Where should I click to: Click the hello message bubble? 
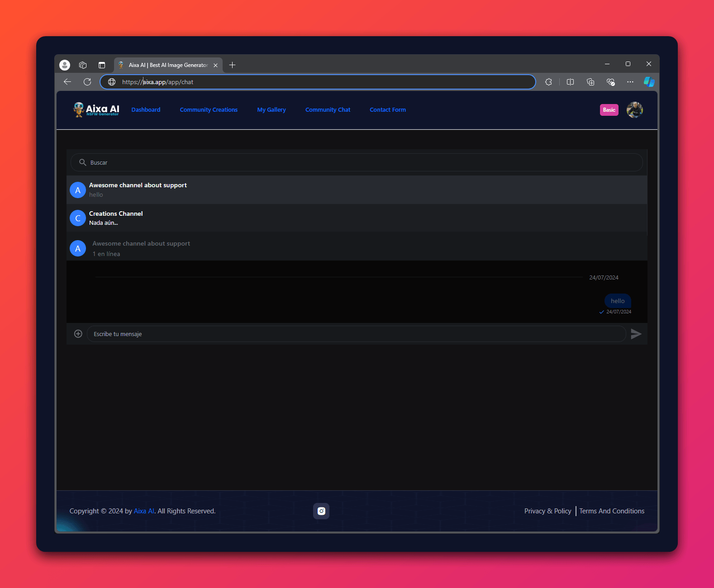[618, 301]
